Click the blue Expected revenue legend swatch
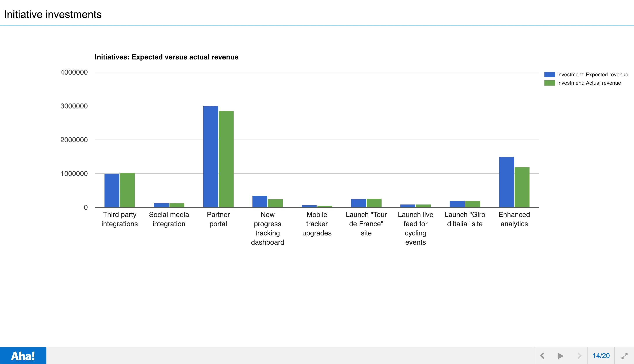Image resolution: width=634 pixels, height=364 pixels. click(x=549, y=75)
